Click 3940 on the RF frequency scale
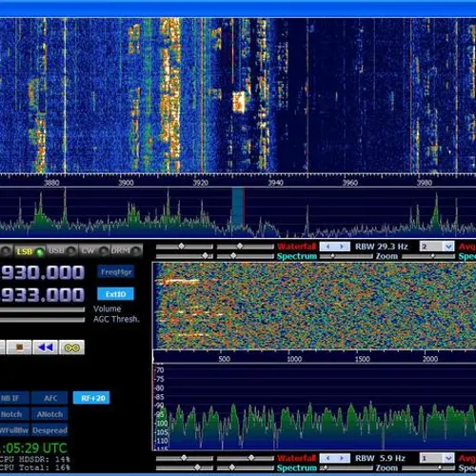The image size is (476, 476). 275,183
